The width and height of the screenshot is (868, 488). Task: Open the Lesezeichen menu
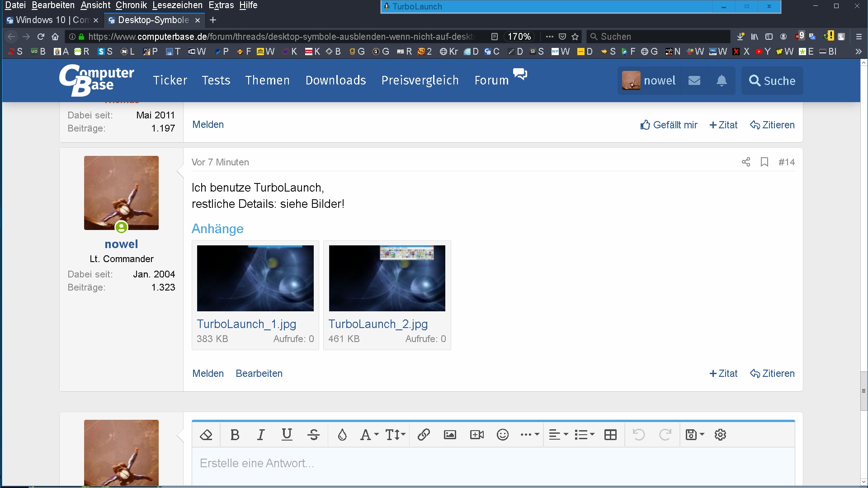point(177,5)
